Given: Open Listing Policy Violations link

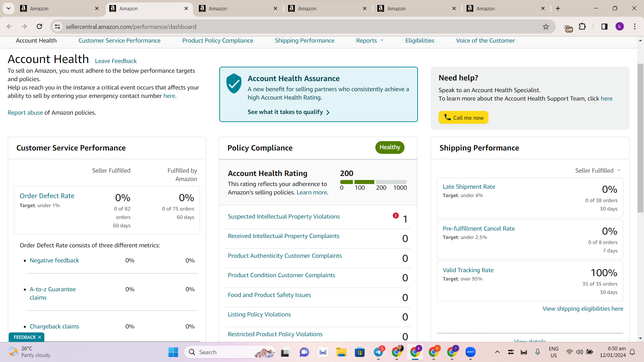Looking at the screenshot, I should click(259, 314).
